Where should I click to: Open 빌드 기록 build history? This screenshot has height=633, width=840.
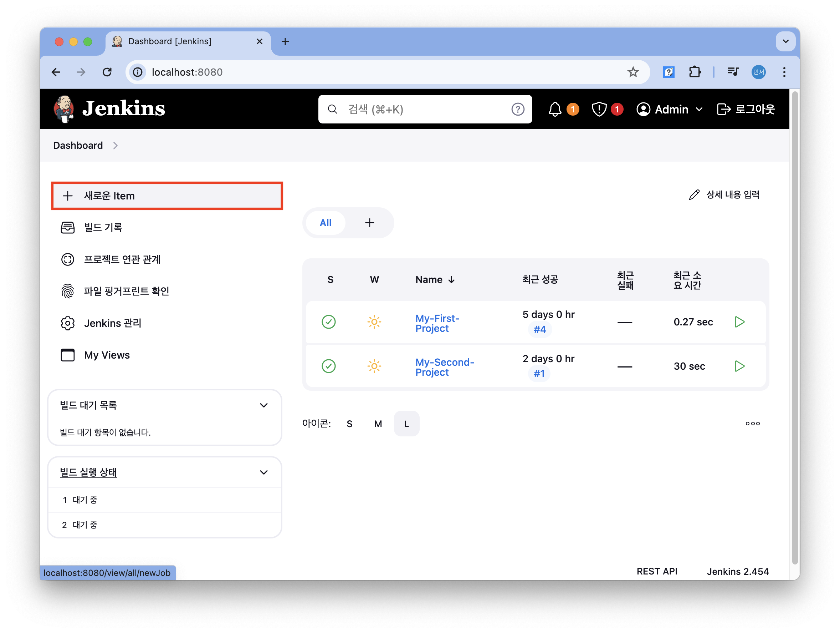103,228
